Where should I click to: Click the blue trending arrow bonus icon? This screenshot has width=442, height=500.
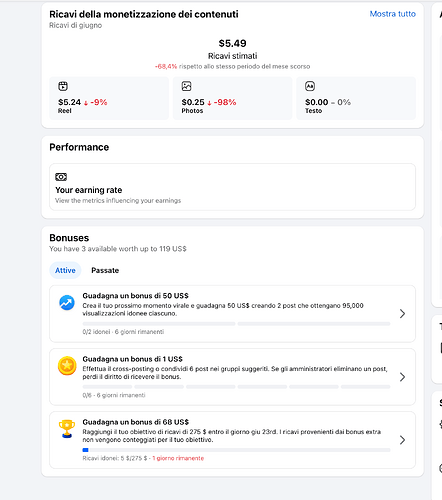(67, 303)
